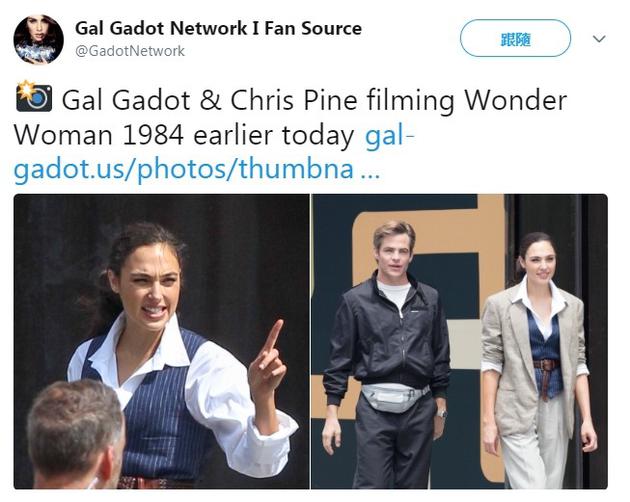
Task: Open the left photo of woman pointing
Action: click(162, 341)
